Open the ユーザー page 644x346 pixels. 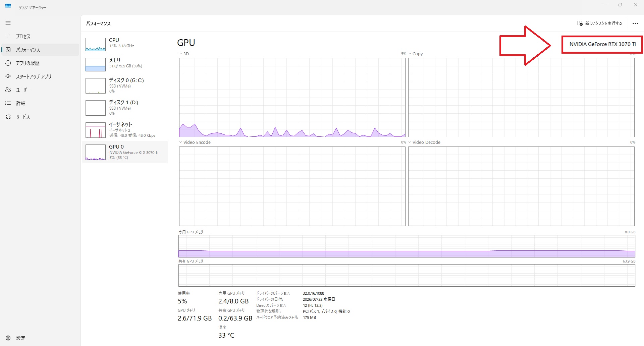coord(40,90)
